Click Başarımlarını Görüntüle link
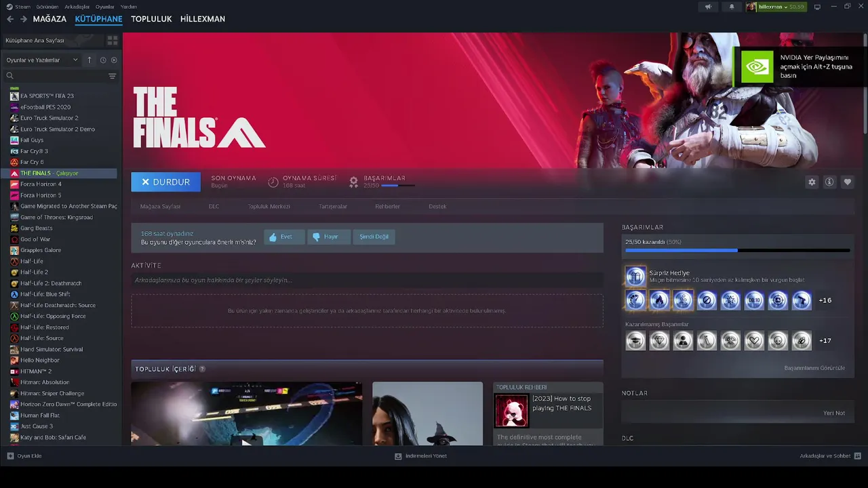The height and width of the screenshot is (488, 868). 814,368
